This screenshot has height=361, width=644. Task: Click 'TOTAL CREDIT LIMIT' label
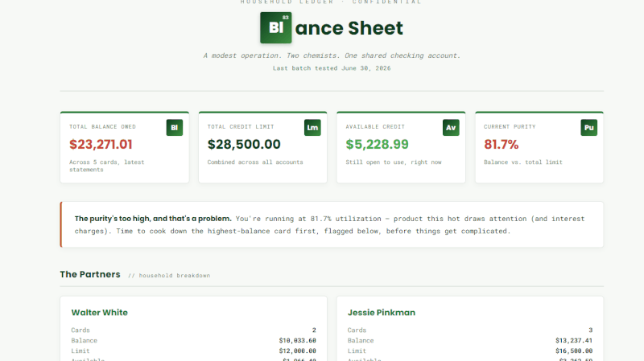click(241, 127)
